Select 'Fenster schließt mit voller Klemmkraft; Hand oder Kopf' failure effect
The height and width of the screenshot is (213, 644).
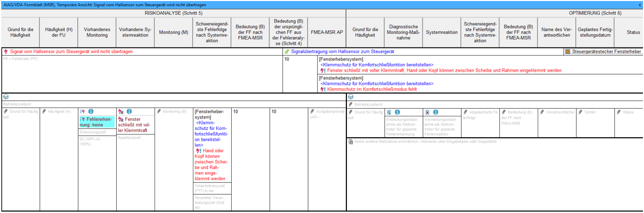[444, 70]
